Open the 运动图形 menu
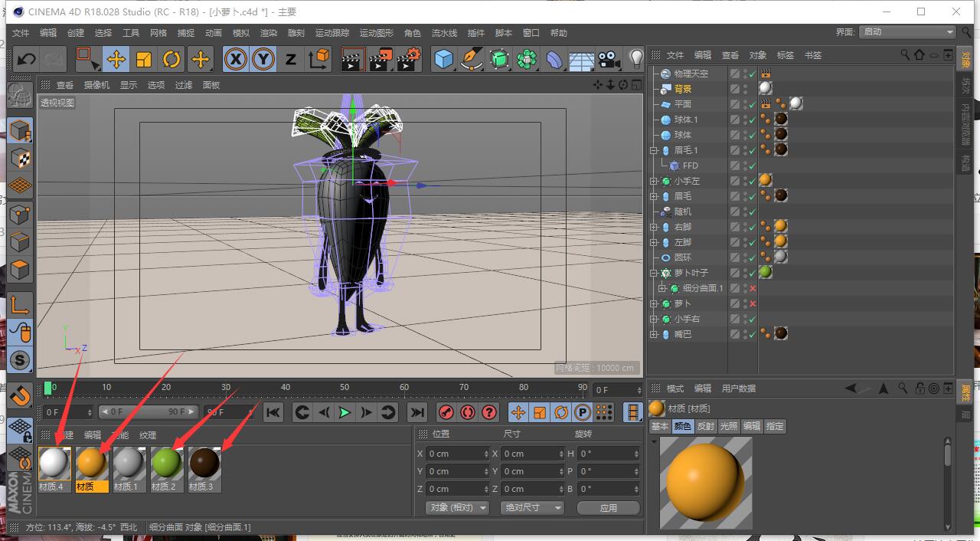The width and height of the screenshot is (980, 541). [377, 33]
